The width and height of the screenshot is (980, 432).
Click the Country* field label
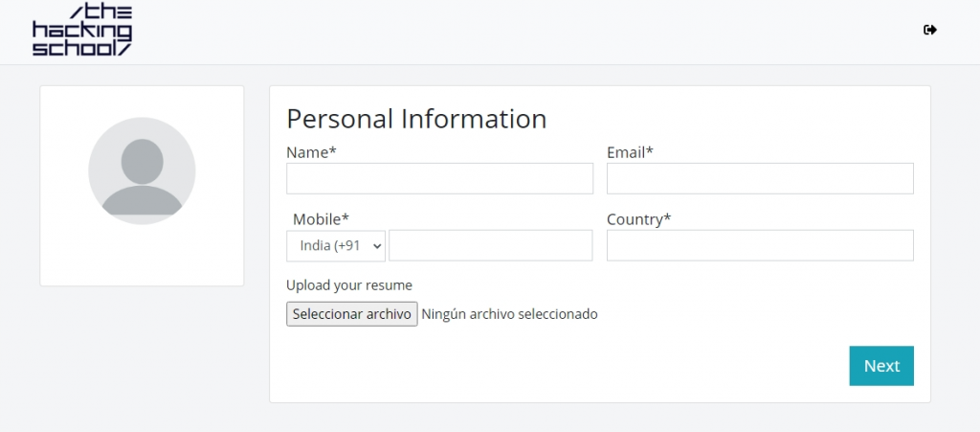pos(638,219)
